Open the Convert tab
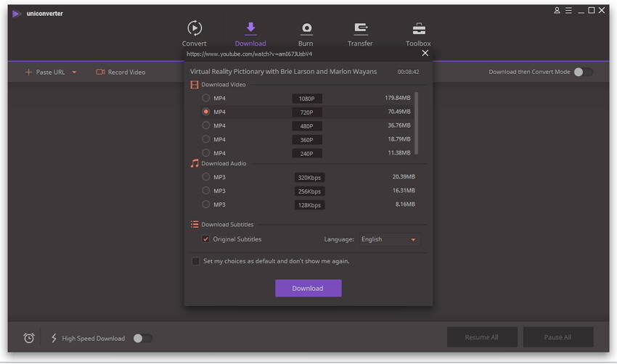 195,34
